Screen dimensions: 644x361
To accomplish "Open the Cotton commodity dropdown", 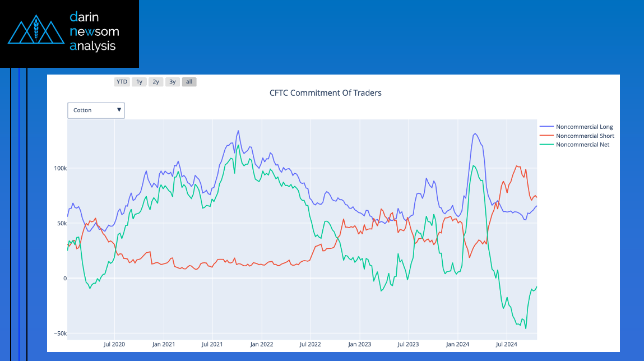I will [96, 110].
